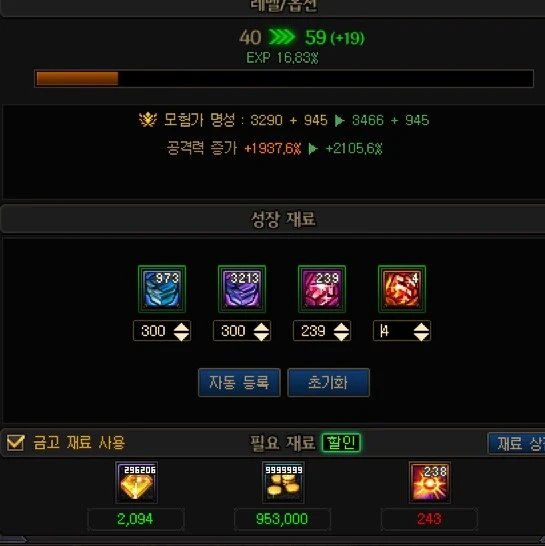Click the orange EXP progress bar
Image resolution: width=545 pixels, height=546 pixels.
284,78
